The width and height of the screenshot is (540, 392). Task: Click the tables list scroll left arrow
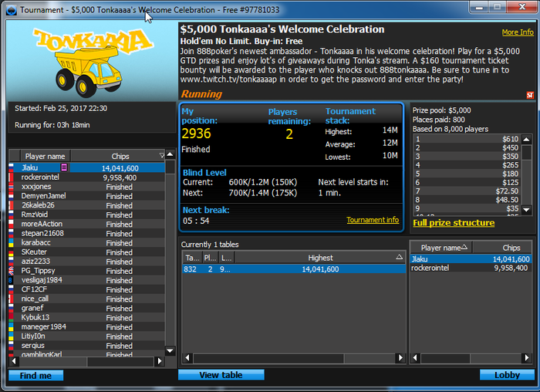click(187, 358)
